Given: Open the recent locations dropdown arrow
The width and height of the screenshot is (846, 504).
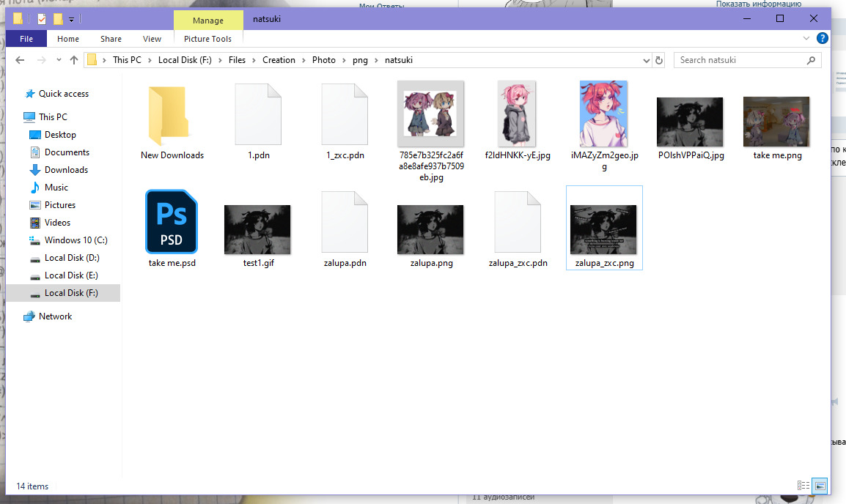Looking at the screenshot, I should [59, 60].
